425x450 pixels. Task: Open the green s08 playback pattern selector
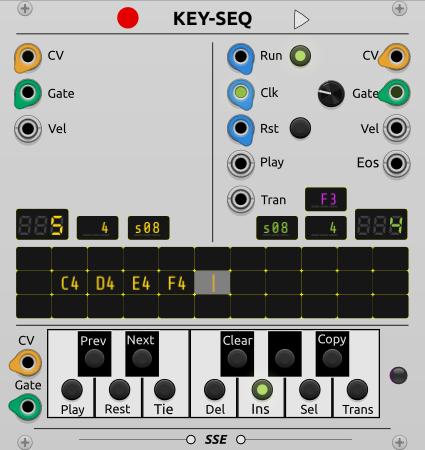(x=277, y=228)
